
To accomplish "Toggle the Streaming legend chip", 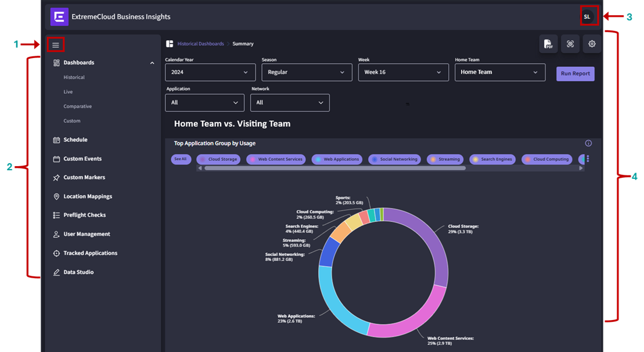I will [x=445, y=159].
